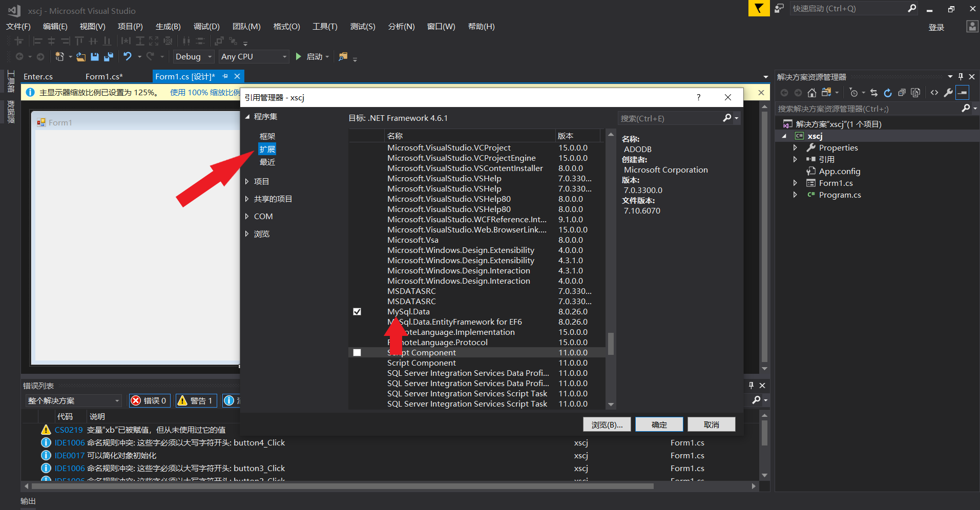Image resolution: width=980 pixels, height=510 pixels.
Task: Expand the Form1.cs node in Solution Explorer
Action: pyautogui.click(x=795, y=183)
